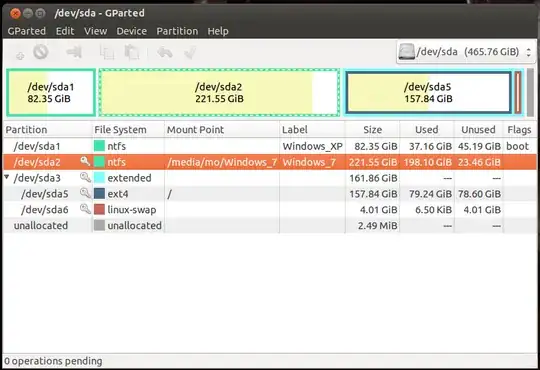Click the dark blue ext4 color swatch

99,193
